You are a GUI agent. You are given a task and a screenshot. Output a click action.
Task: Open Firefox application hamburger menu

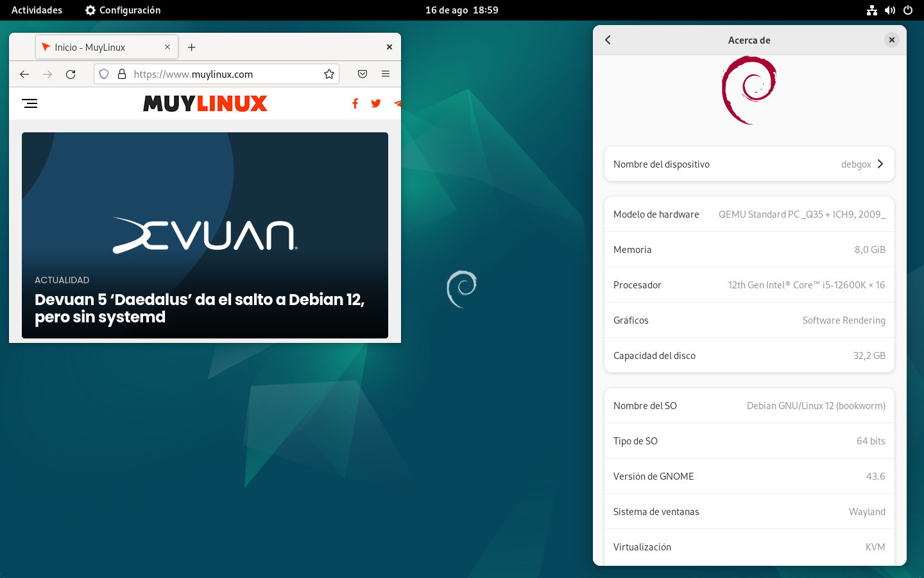(386, 74)
